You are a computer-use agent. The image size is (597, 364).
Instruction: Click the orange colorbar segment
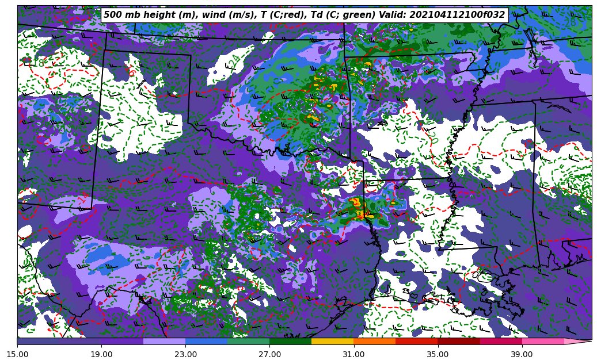374,341
